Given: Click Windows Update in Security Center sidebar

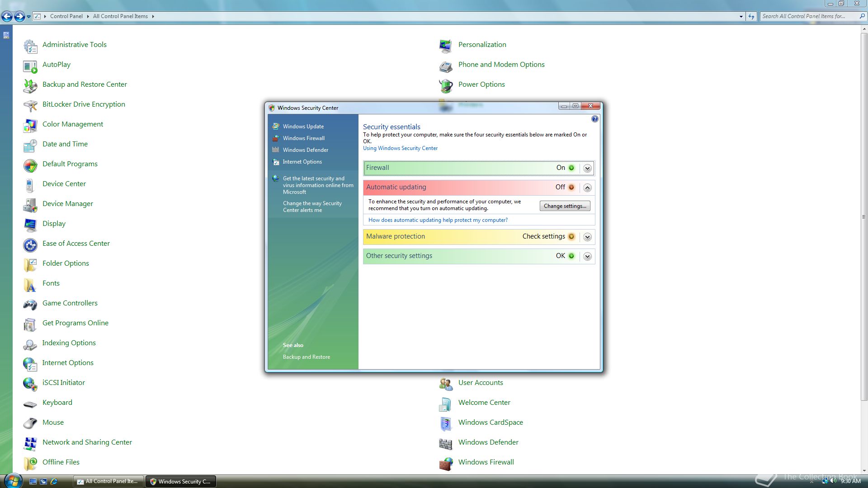Looking at the screenshot, I should [303, 127].
